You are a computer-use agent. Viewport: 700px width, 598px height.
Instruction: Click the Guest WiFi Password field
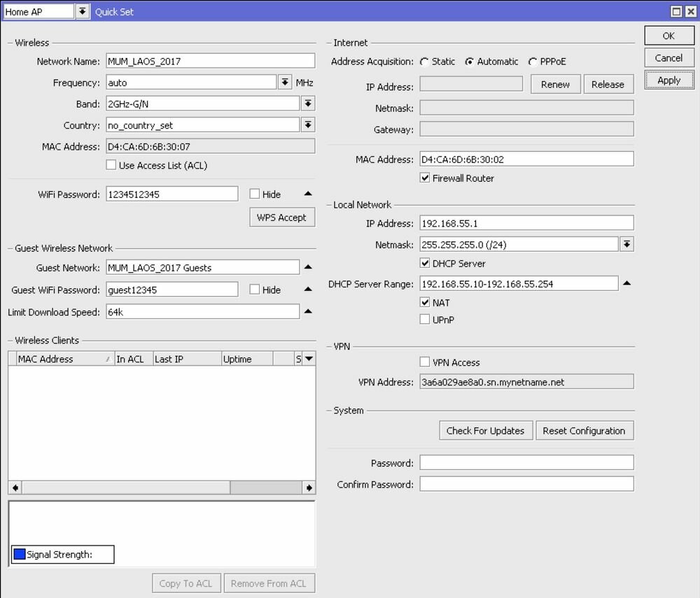[172, 290]
